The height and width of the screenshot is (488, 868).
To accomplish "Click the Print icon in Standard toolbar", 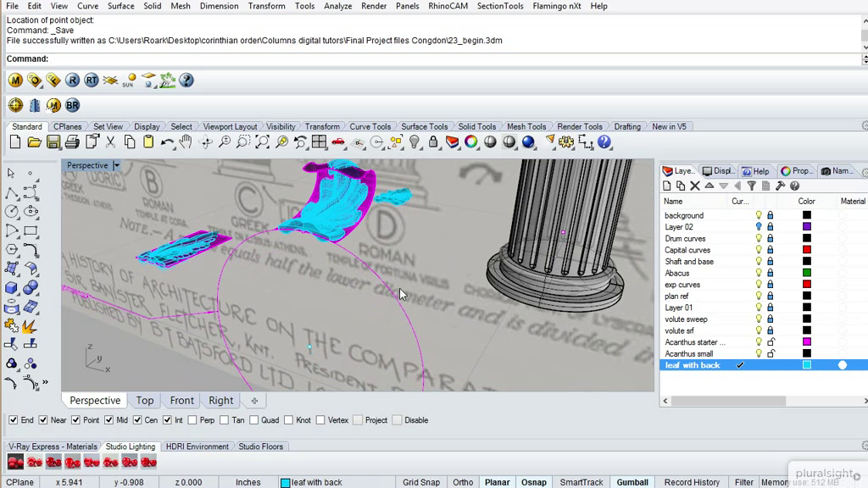I will [x=72, y=142].
